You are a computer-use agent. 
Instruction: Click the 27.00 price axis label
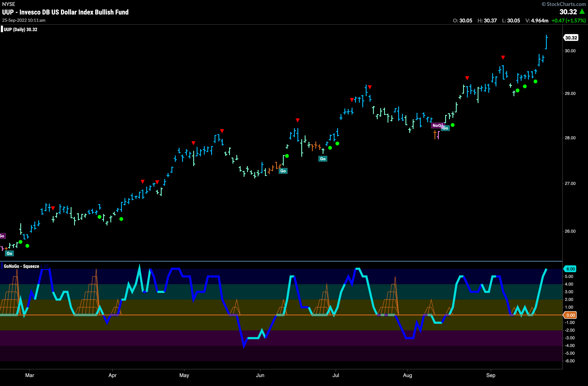(570, 183)
